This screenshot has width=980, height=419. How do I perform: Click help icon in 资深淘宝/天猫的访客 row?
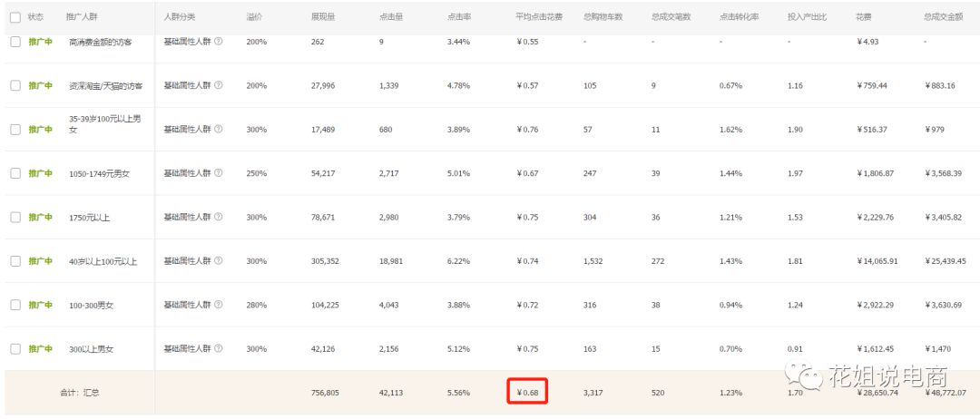click(x=218, y=85)
